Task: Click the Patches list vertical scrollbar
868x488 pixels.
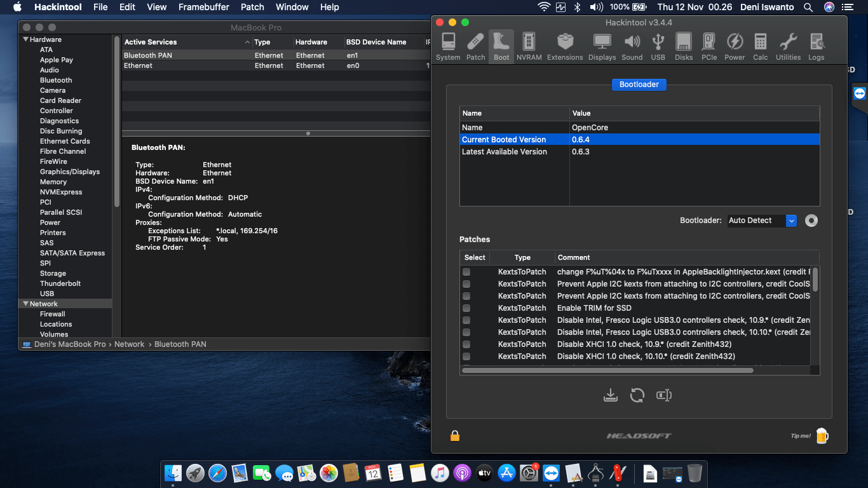Action: pyautogui.click(x=815, y=280)
